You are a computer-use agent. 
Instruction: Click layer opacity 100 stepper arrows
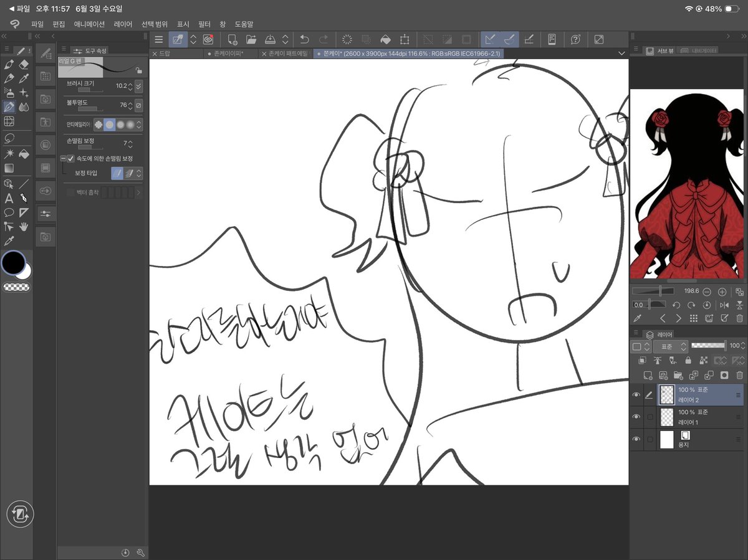tap(742, 346)
